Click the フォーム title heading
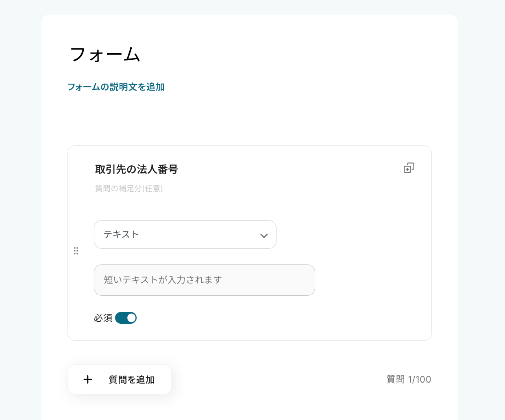The image size is (505, 420). pyautogui.click(x=105, y=54)
